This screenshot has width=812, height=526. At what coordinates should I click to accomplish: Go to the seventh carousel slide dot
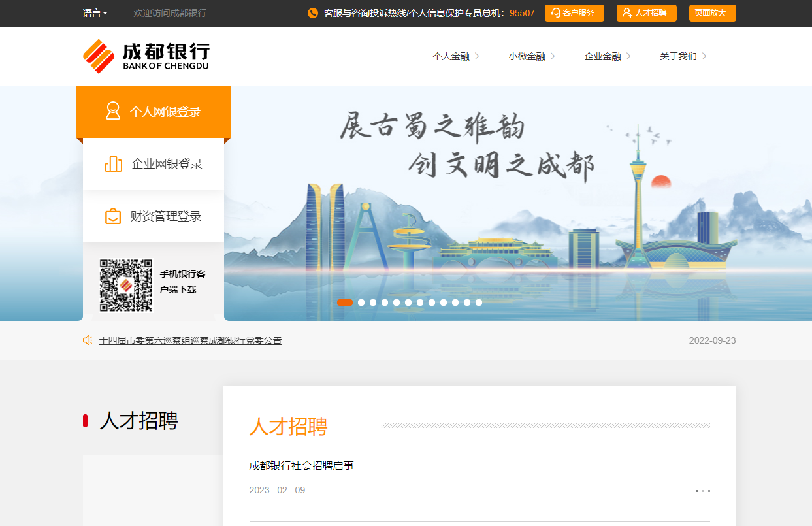point(420,303)
